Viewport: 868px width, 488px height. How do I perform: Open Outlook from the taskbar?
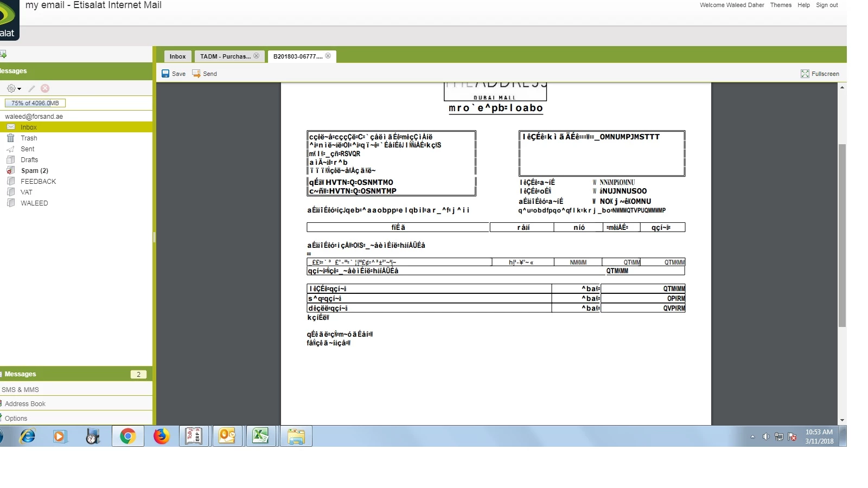(x=227, y=436)
